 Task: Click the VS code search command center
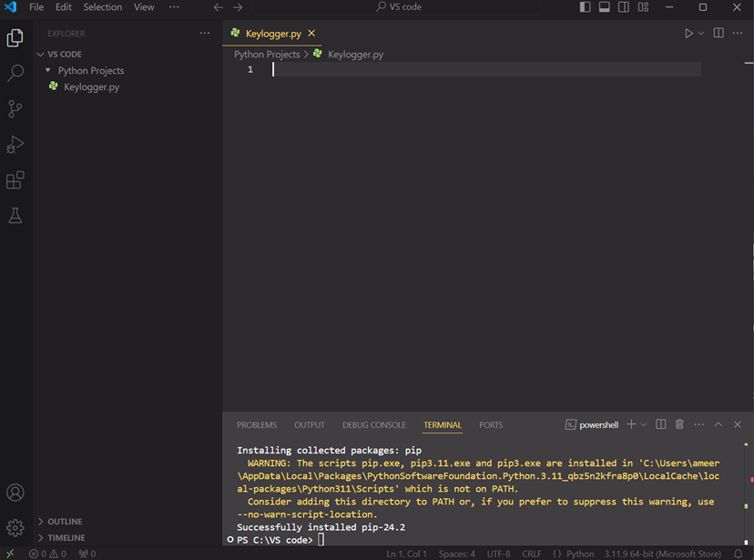click(397, 7)
